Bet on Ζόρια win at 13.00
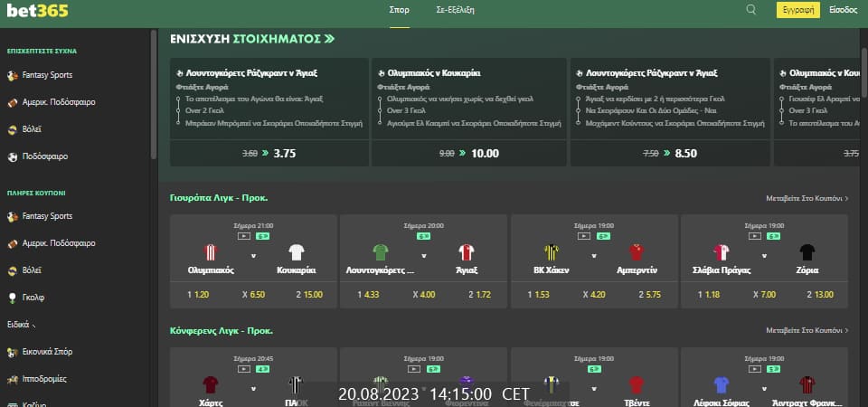 (820, 295)
